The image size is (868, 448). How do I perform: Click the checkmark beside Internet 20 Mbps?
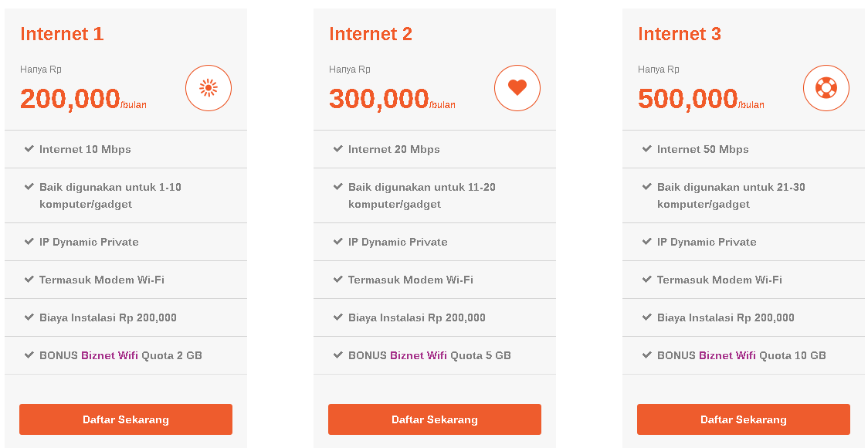pyautogui.click(x=338, y=149)
